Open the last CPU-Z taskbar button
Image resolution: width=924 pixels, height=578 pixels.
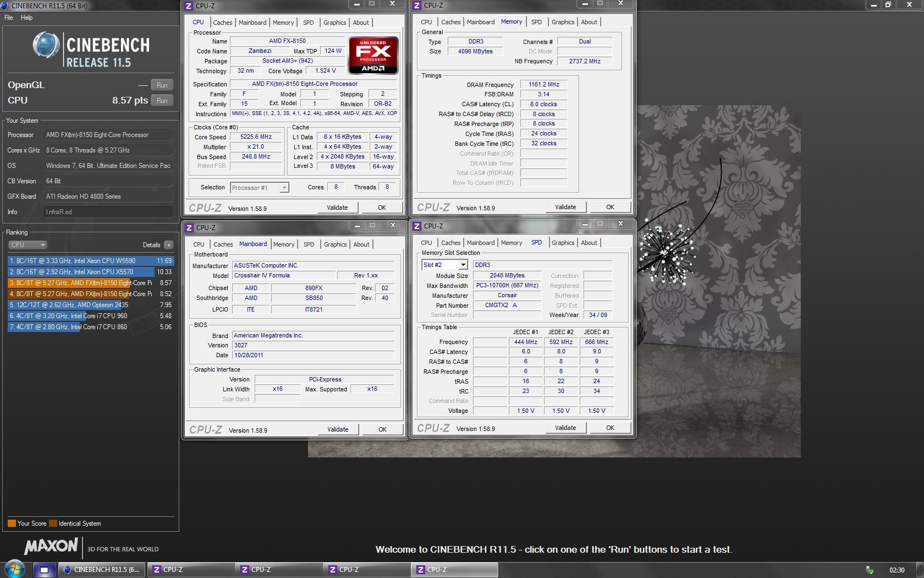click(454, 570)
